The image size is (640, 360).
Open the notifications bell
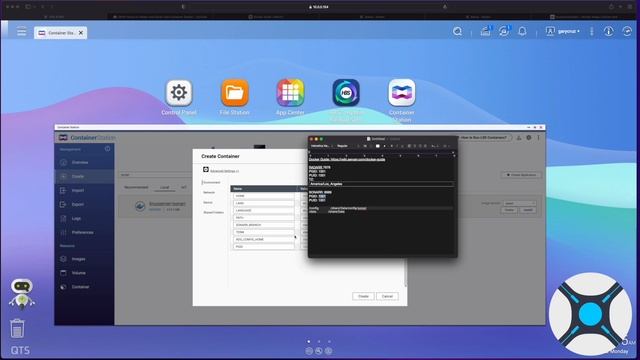pos(522,31)
